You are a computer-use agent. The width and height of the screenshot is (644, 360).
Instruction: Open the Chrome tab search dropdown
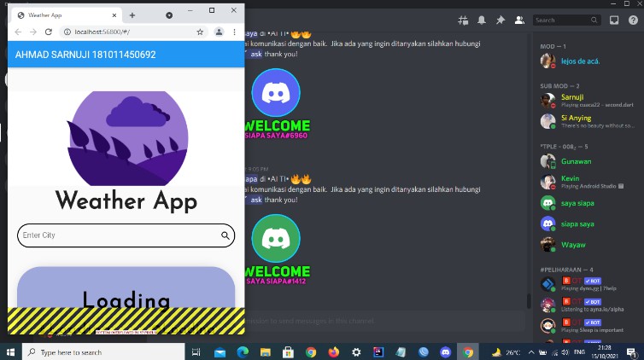pos(169,15)
